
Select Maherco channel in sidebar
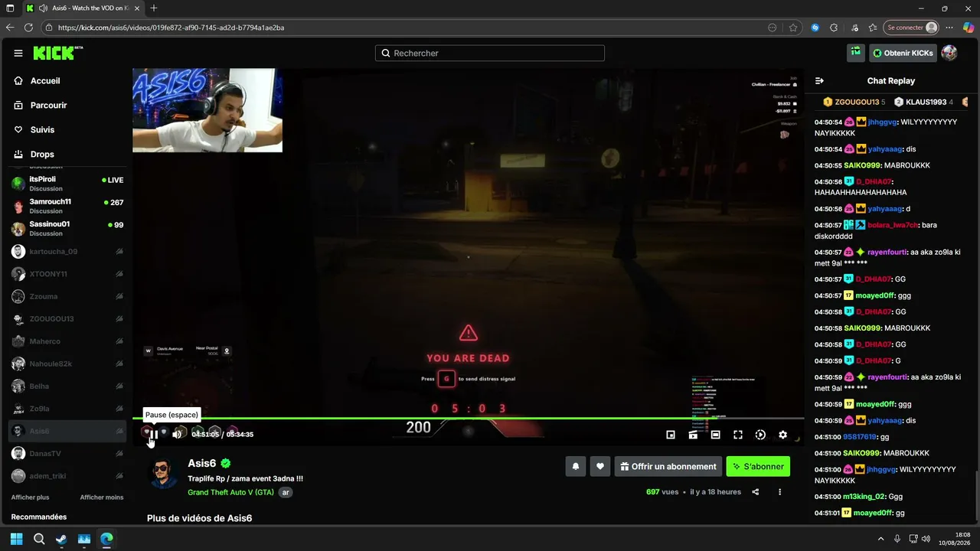67,341
